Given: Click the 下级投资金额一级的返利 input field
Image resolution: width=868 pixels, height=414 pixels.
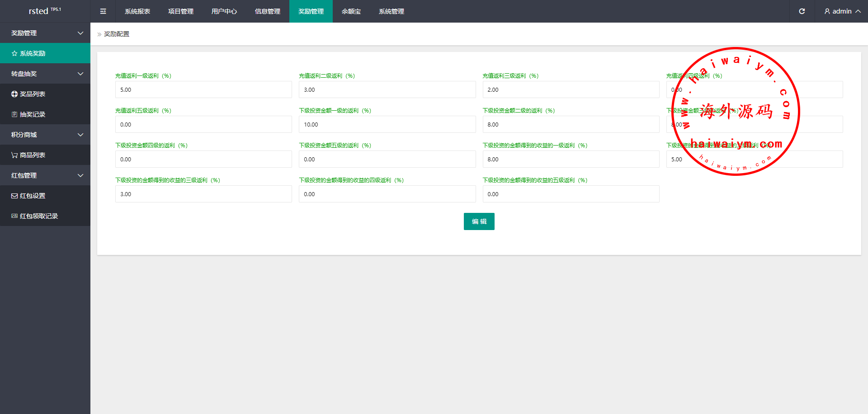Looking at the screenshot, I should [x=387, y=124].
